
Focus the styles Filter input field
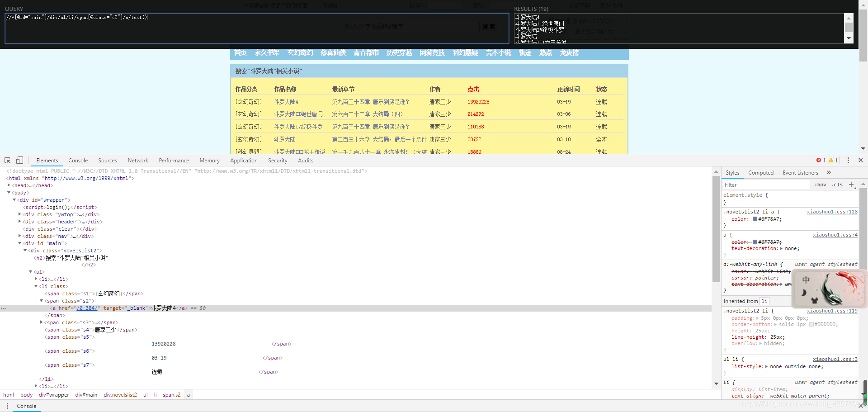766,185
